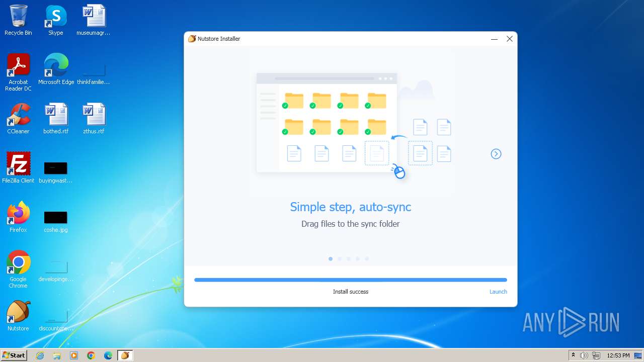Viewport: 644px width, 362px height.
Task: Show hidden system tray icons
Action: (573, 355)
